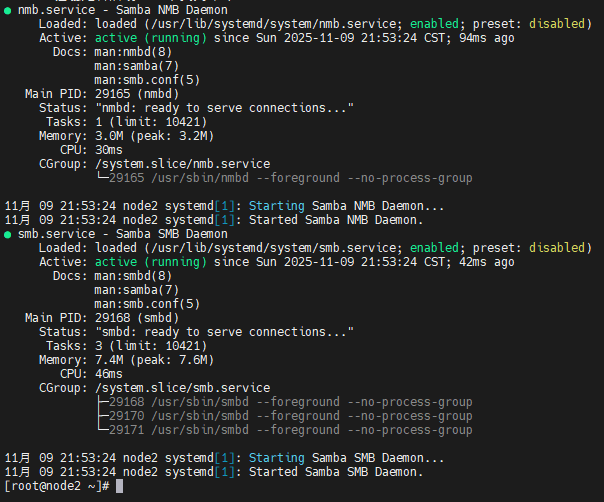Click Main PID 29168 (smbd) value
This screenshot has height=502, width=604.
point(137,318)
